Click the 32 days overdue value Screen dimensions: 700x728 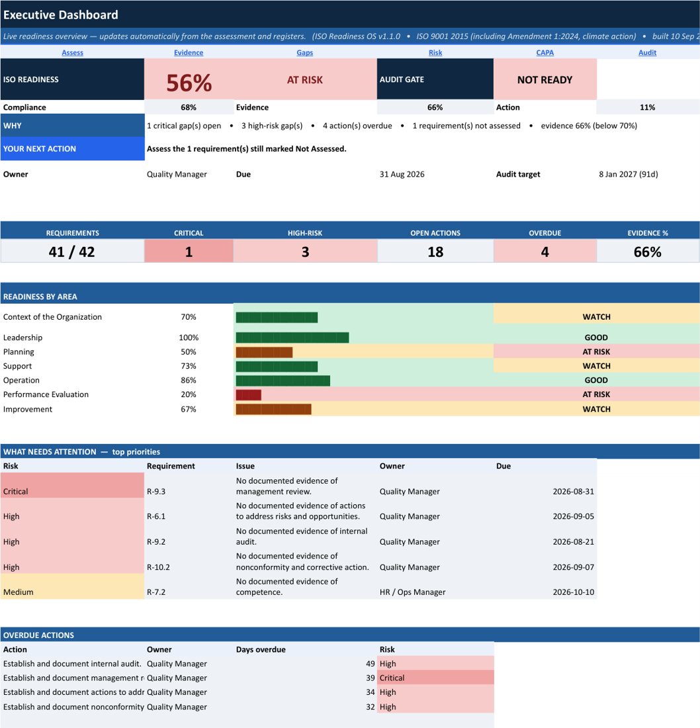click(x=371, y=707)
